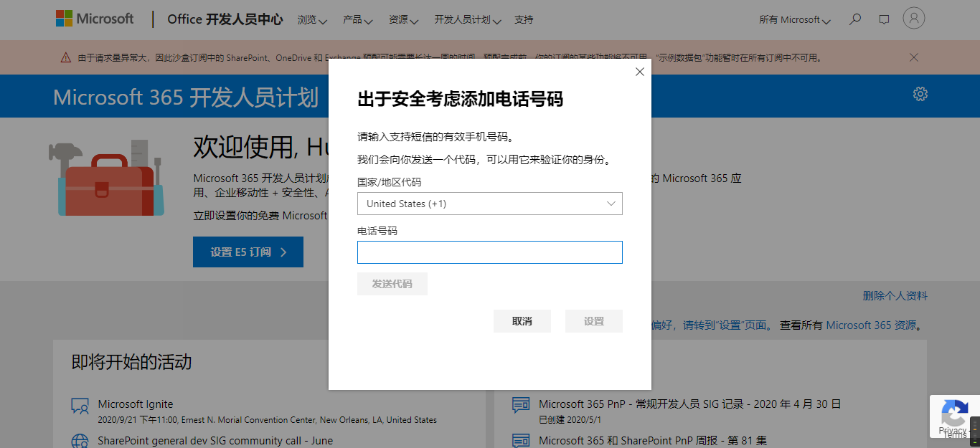The width and height of the screenshot is (980, 448).
Task: Close the phone number dialog
Action: [640, 72]
